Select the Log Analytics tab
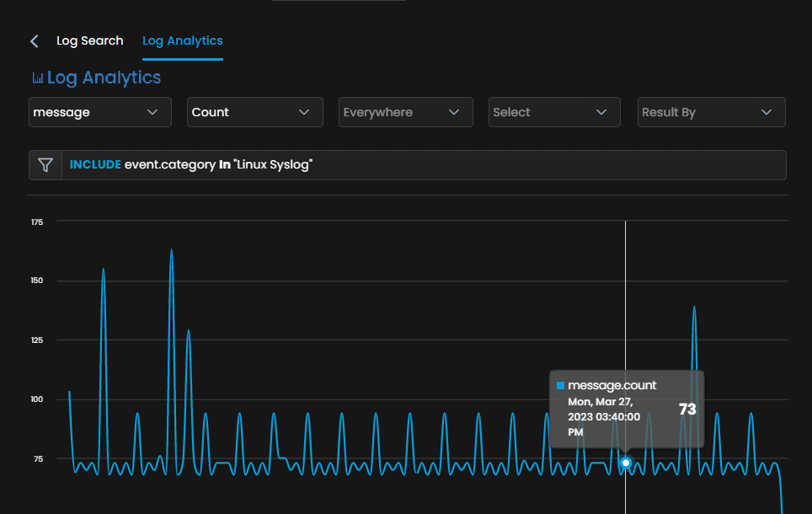 tap(182, 41)
